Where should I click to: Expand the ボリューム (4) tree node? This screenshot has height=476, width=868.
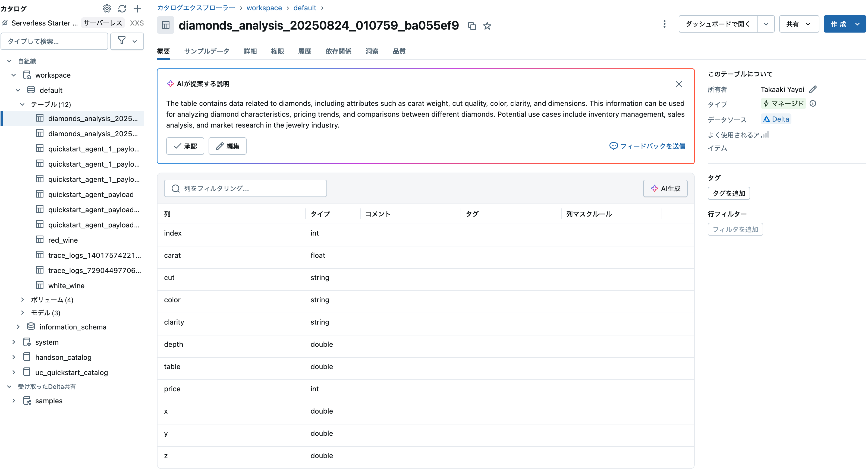pyautogui.click(x=22, y=299)
